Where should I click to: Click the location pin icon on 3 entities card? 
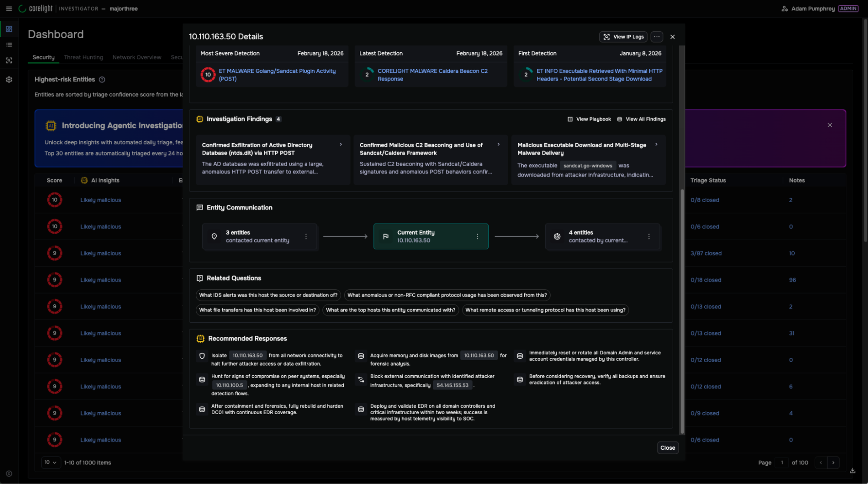214,236
